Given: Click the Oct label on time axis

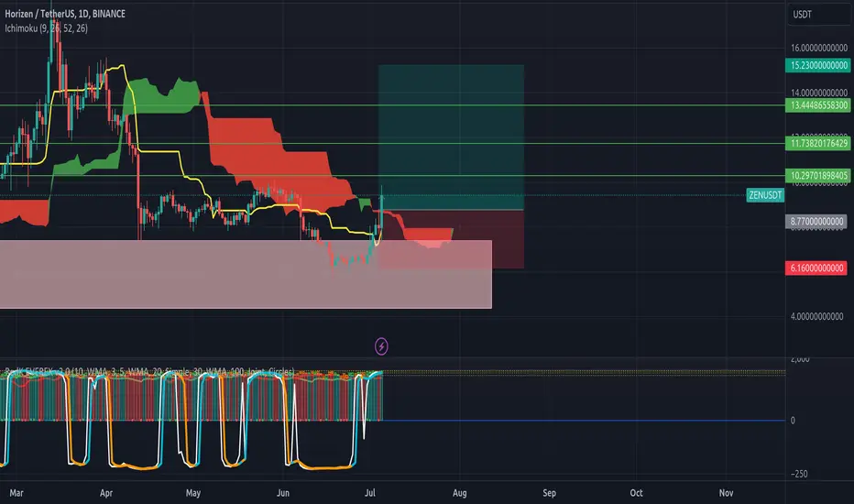Looking at the screenshot, I should [x=636, y=493].
